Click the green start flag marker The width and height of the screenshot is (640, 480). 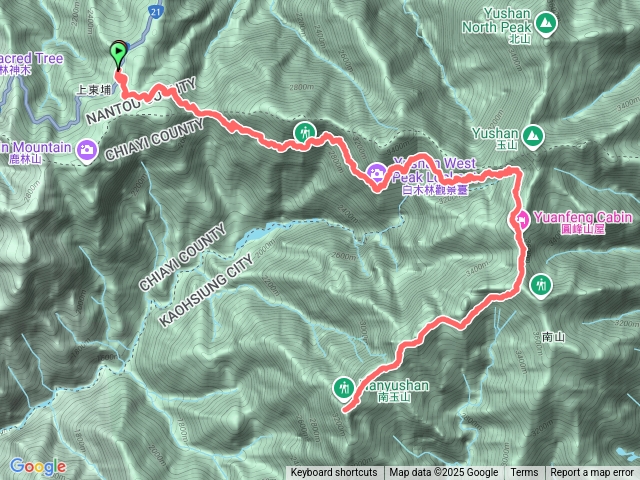point(118,54)
